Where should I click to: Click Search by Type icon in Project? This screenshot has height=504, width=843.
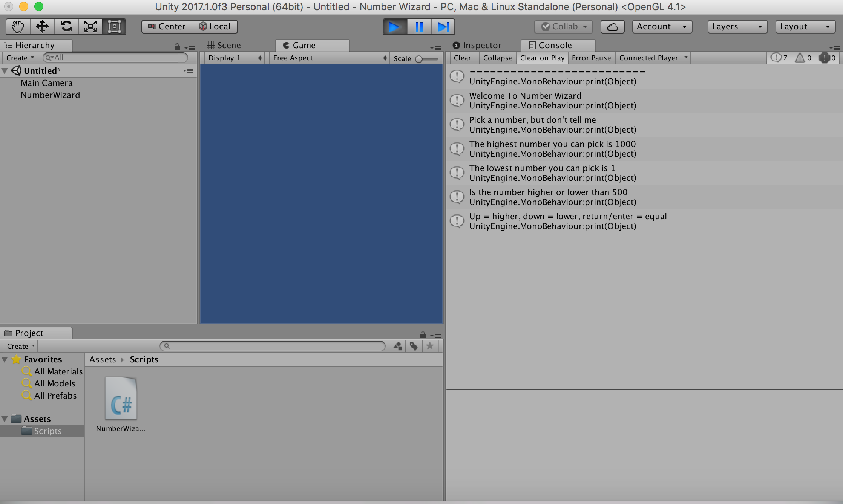tap(397, 346)
